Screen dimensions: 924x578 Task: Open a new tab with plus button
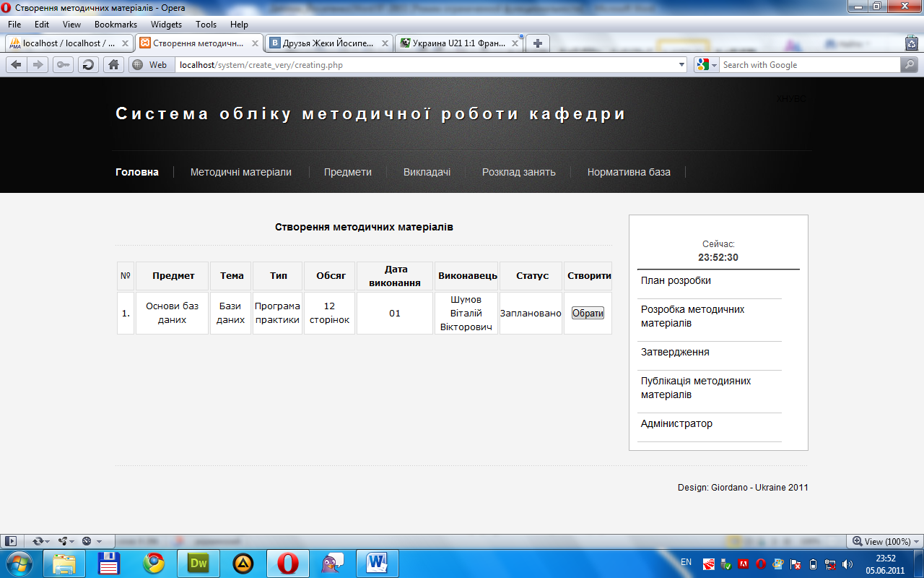(x=537, y=43)
